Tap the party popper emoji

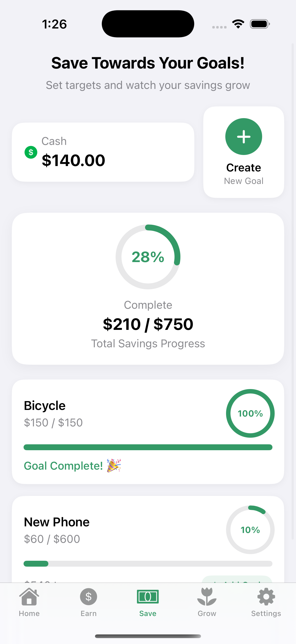tap(114, 465)
